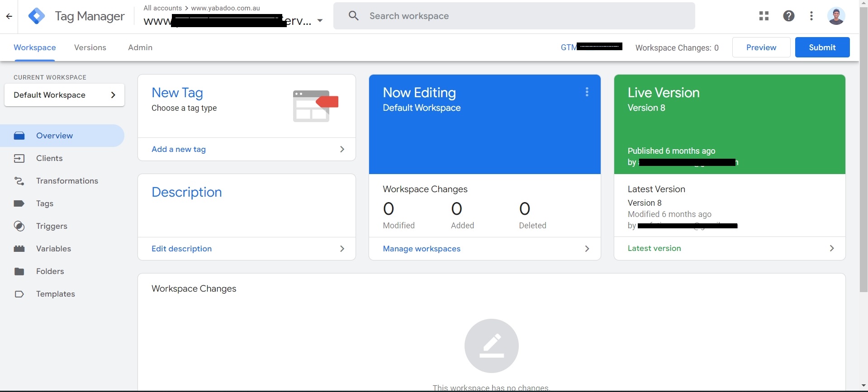Click the Tags label icon
The image size is (868, 392).
[x=19, y=203]
